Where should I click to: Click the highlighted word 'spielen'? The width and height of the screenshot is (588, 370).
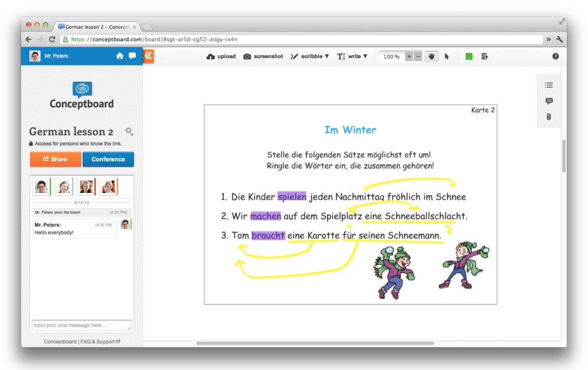(x=292, y=196)
